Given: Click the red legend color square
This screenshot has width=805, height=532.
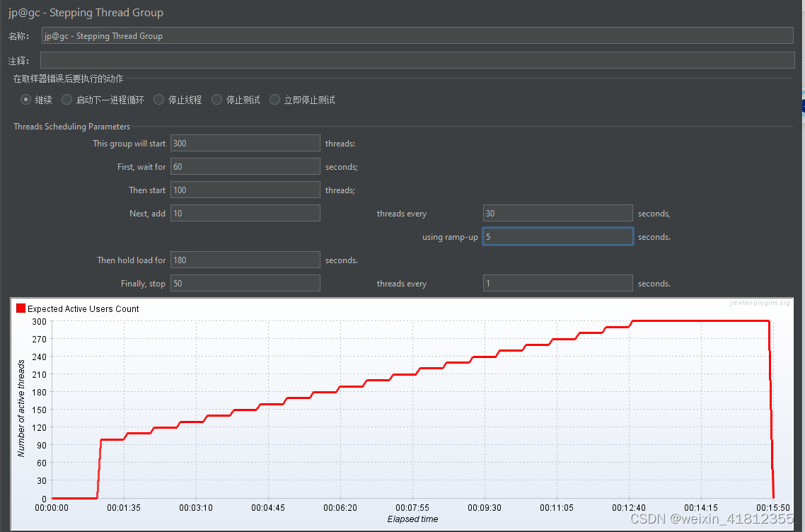Looking at the screenshot, I should [x=20, y=308].
